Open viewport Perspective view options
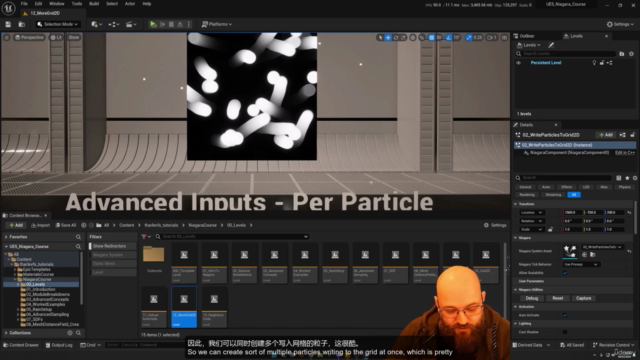 pos(29,38)
